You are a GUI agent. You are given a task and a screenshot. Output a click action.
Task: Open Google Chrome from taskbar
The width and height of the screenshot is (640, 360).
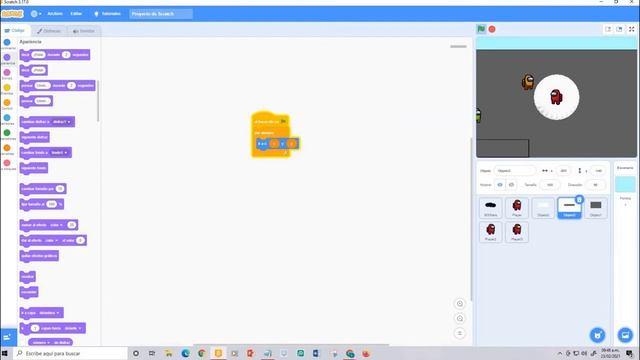tap(202, 353)
